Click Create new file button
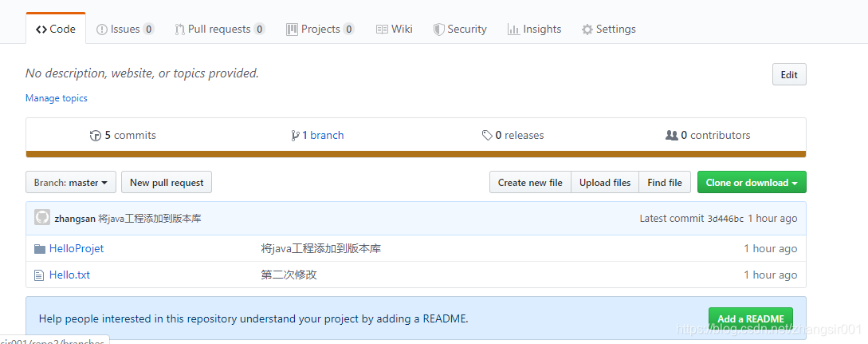The width and height of the screenshot is (868, 344). (530, 182)
